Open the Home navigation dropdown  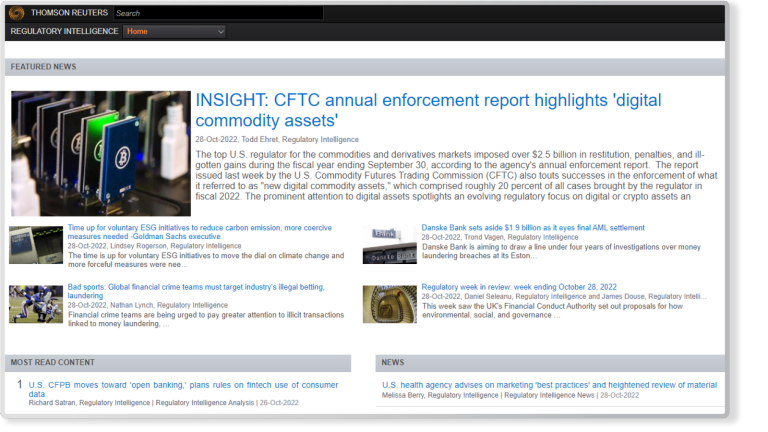175,32
